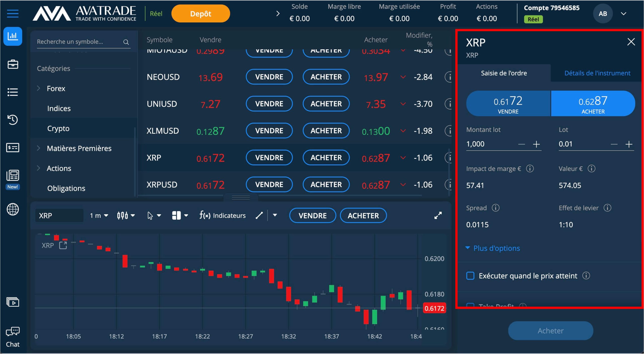Viewport: 644px width, 354px height.
Task: Click the Impact de marge info icon
Action: tap(530, 168)
